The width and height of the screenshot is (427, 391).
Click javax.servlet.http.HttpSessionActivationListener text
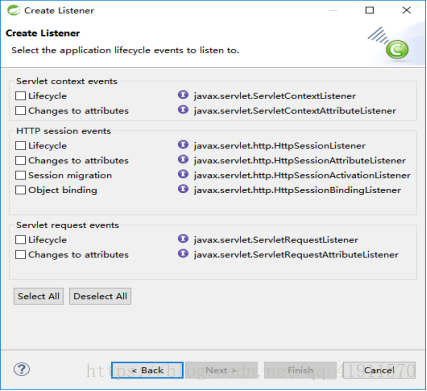point(302,175)
